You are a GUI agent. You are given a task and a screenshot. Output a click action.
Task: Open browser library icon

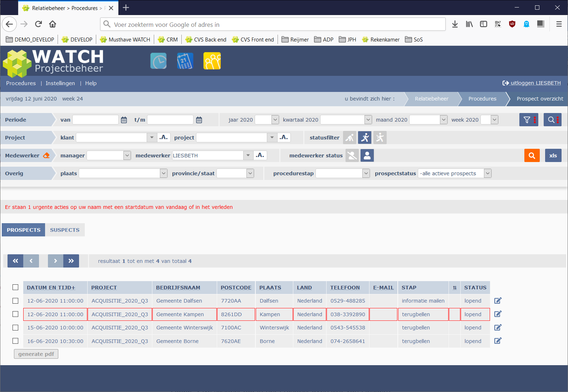(x=469, y=24)
